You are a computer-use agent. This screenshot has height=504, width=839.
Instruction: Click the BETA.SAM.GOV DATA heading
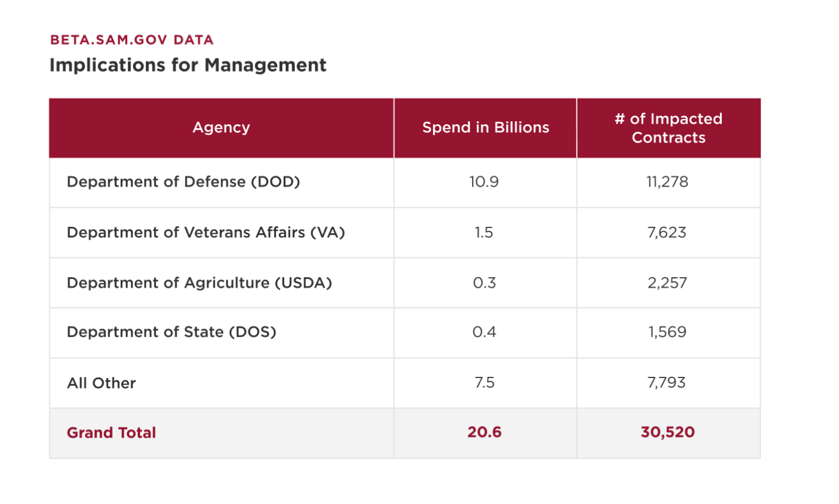[132, 40]
